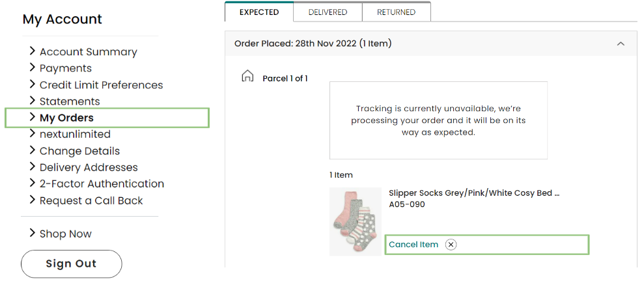Collapse the order section with the up chevron
This screenshot has height=285, width=644.
(x=621, y=44)
